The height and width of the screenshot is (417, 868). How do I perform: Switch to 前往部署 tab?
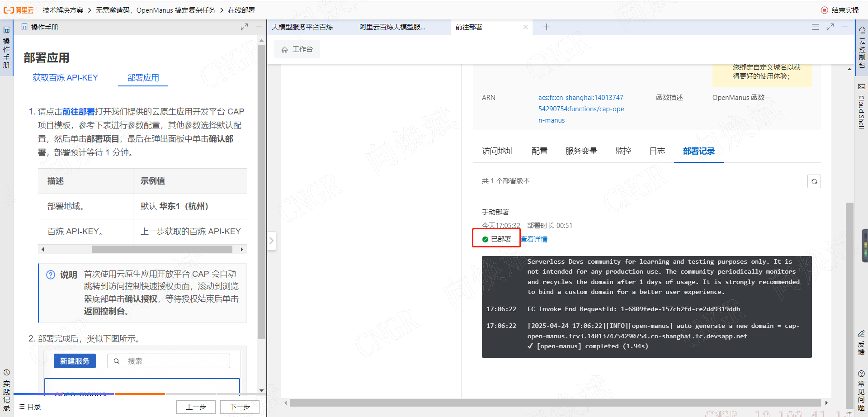469,27
